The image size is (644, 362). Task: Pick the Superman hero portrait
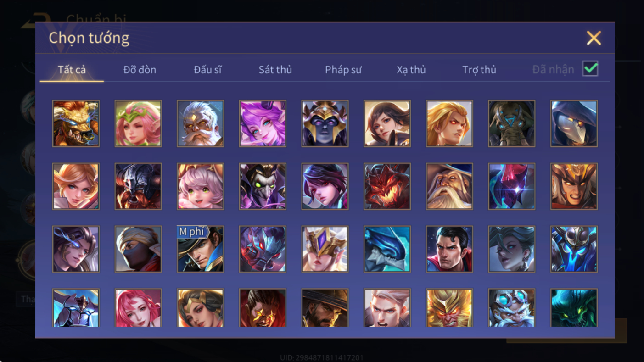[449, 250]
